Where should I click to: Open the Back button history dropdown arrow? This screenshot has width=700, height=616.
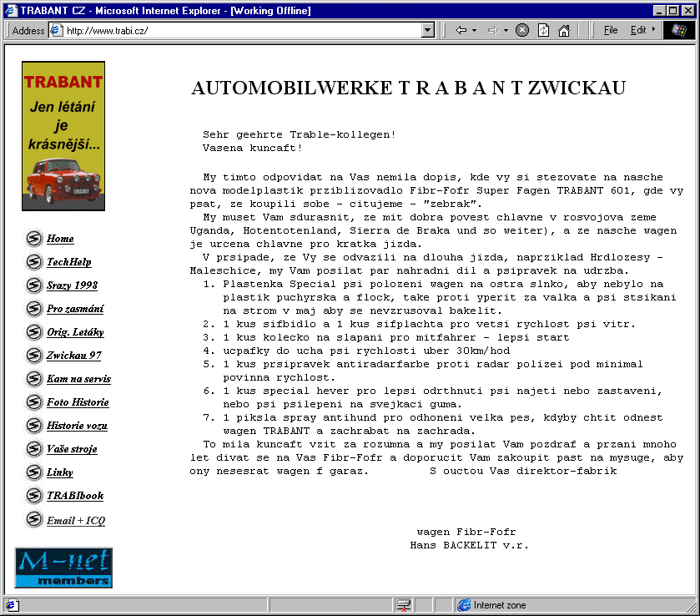pyautogui.click(x=474, y=30)
